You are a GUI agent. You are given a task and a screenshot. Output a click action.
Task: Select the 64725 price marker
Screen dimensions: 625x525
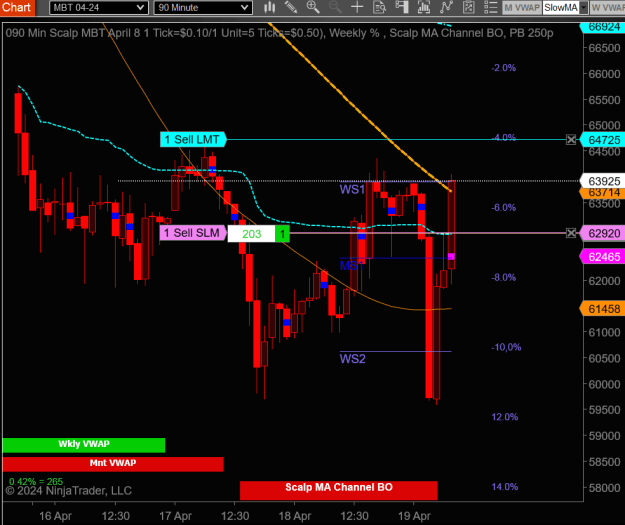pyautogui.click(x=603, y=140)
